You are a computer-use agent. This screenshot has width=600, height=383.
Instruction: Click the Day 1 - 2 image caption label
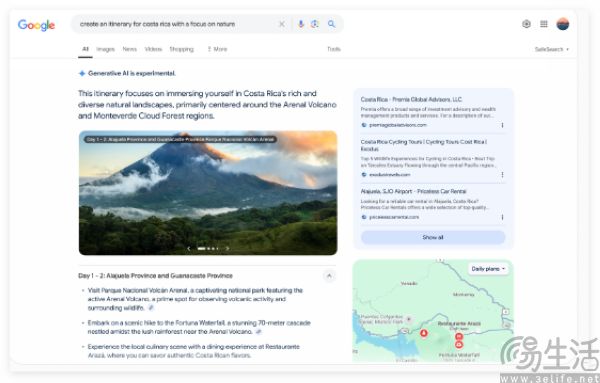point(180,139)
